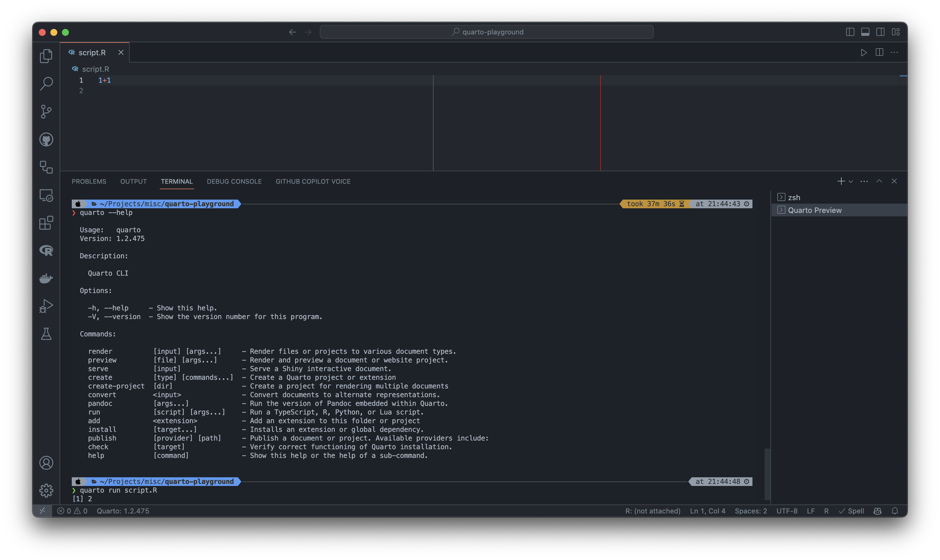Select the zsh terminal in the list

[x=839, y=197]
